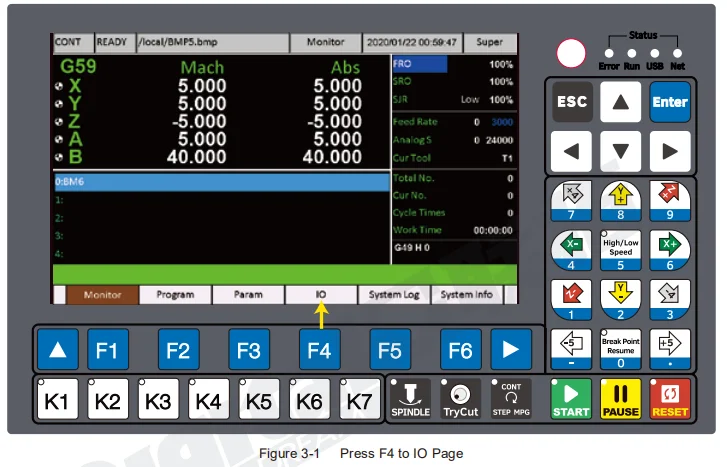Select the Monitor tab

click(x=102, y=295)
